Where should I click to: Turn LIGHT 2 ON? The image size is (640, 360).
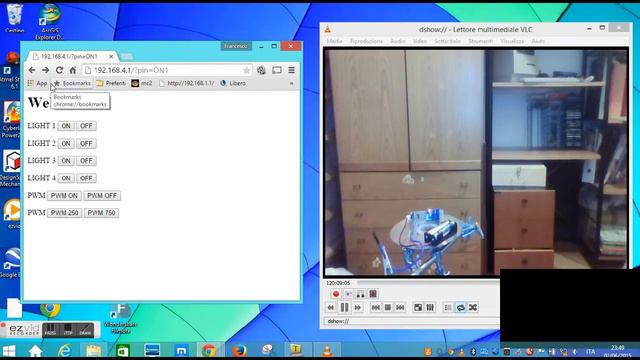(x=66, y=143)
